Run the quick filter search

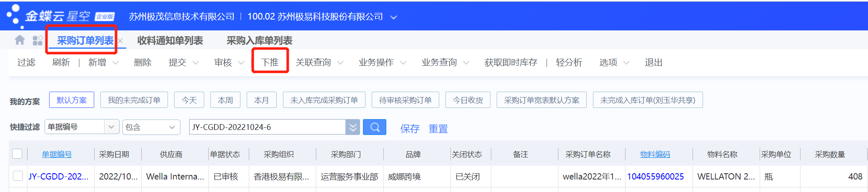(375, 127)
